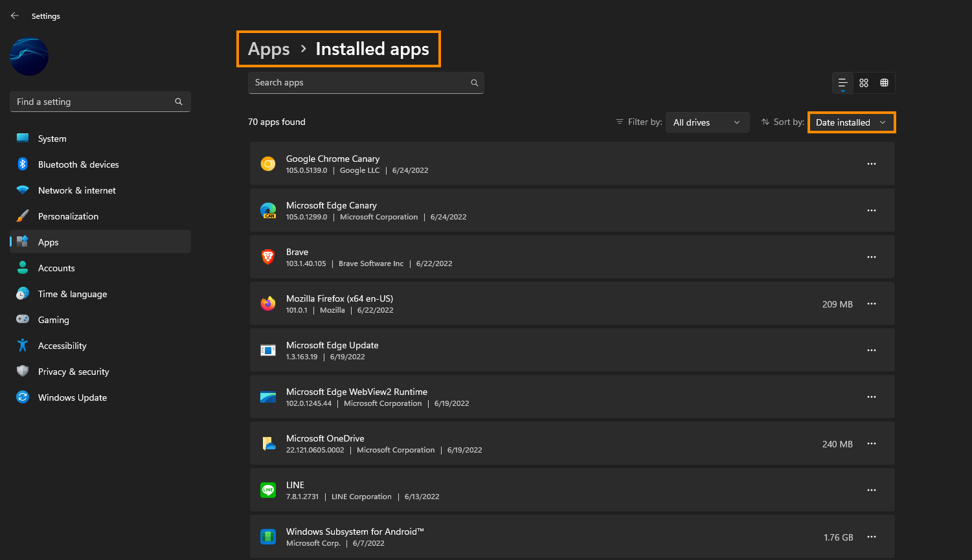Click the Brave lion app icon

pos(268,257)
